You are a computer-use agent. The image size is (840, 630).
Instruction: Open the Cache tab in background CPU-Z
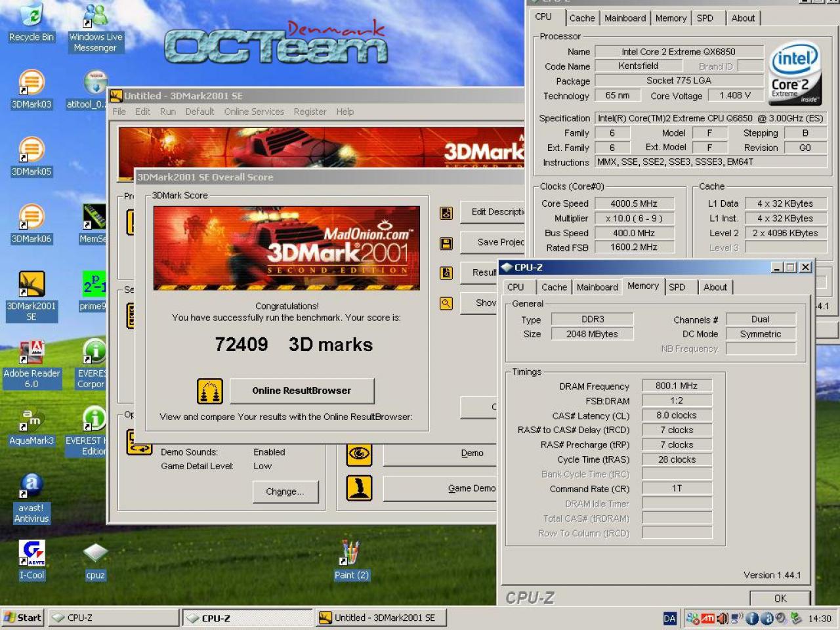coord(582,18)
